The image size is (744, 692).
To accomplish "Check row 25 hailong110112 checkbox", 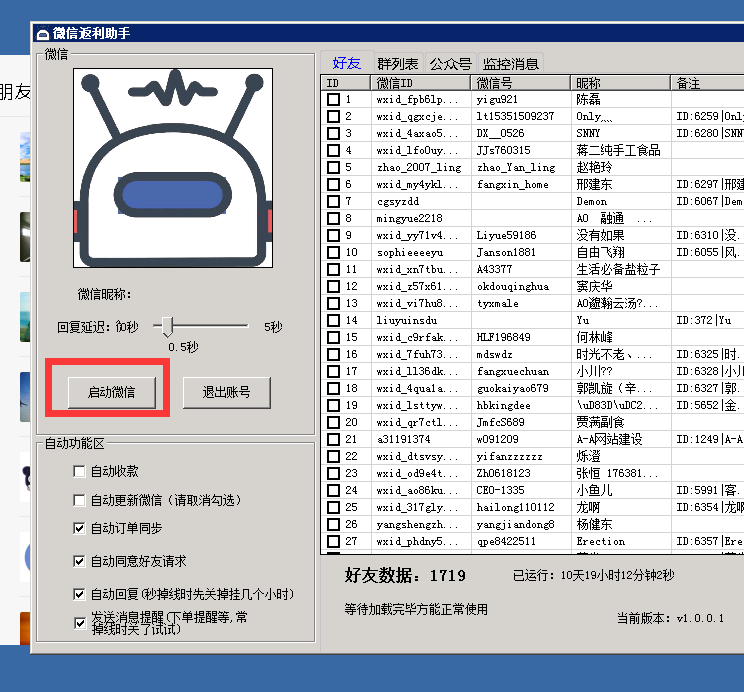I will (334, 507).
